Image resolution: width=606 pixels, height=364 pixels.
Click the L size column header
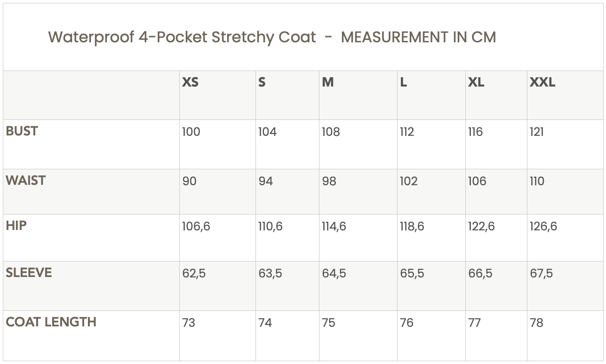[403, 82]
